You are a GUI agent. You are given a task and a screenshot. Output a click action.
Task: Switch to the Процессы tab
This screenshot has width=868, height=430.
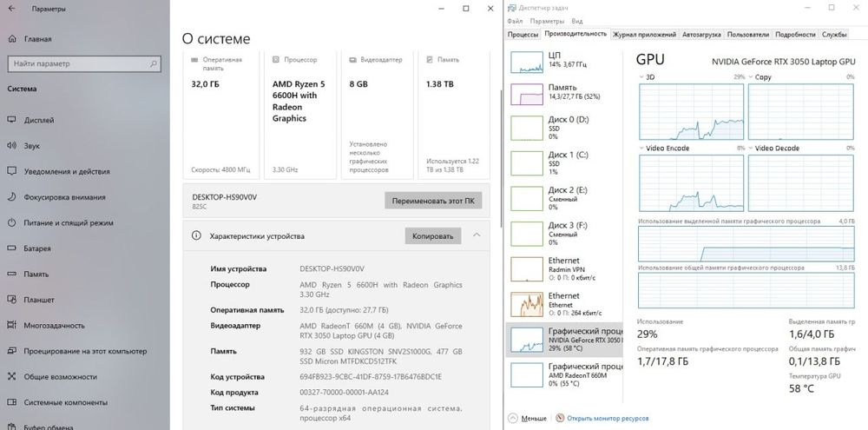point(523,35)
